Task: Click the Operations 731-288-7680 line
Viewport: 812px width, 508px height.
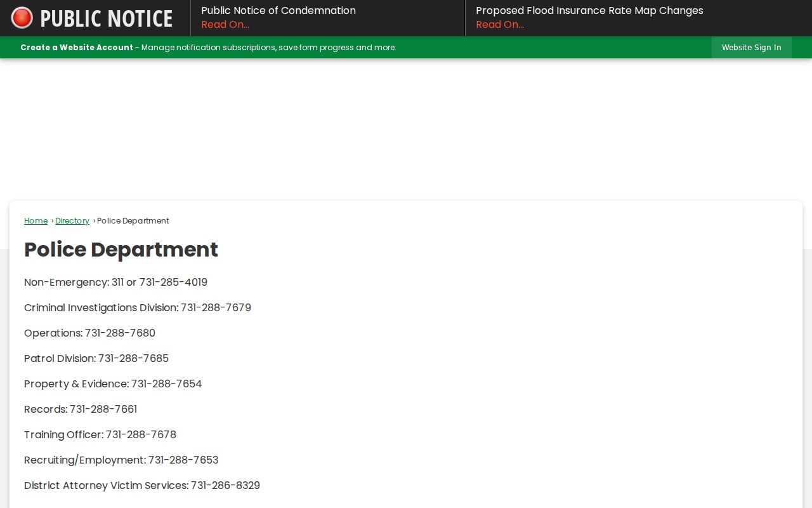Action: pos(90,333)
